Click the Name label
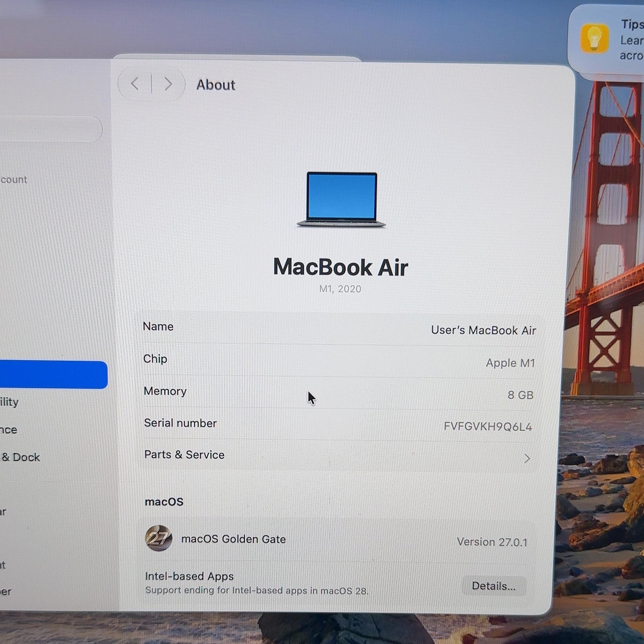Image resolution: width=644 pixels, height=644 pixels. click(x=158, y=326)
